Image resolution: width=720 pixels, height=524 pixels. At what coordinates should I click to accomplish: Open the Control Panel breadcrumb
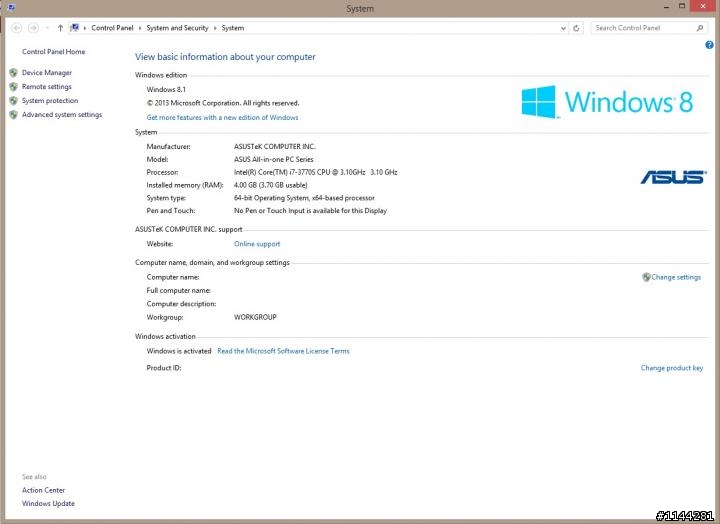(112, 28)
